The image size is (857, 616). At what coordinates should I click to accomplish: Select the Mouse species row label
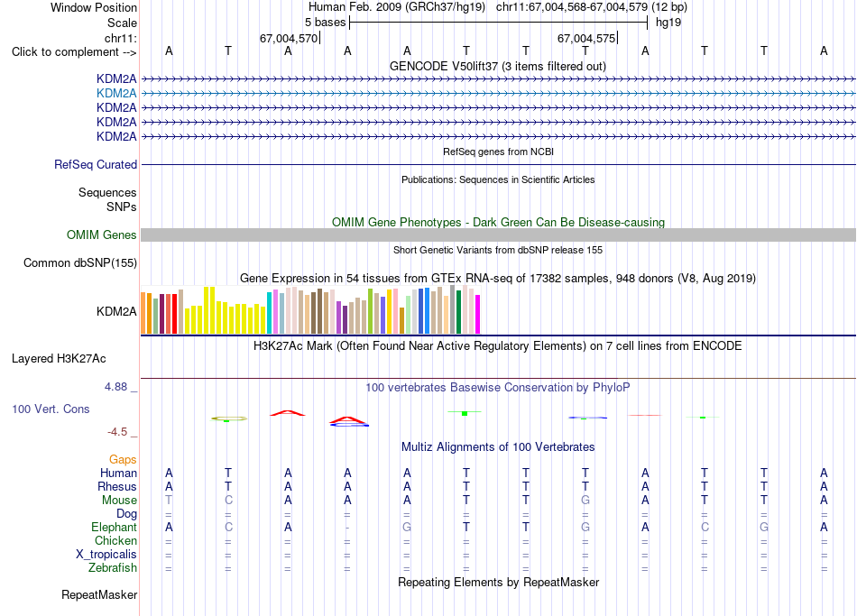point(119,501)
